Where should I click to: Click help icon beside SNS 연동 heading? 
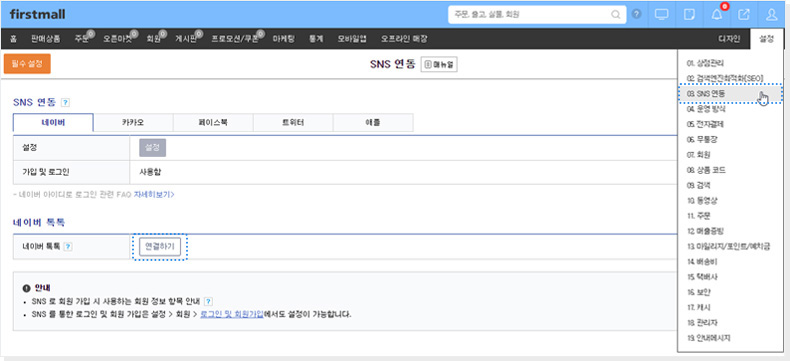tap(65, 103)
